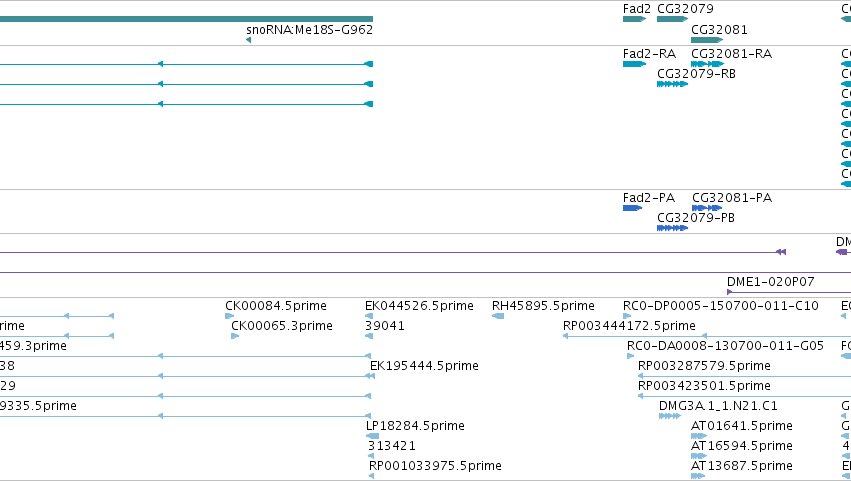Select the RH45895.5prime EST glyph
Viewport: 851px width, 481px height.
tap(498, 316)
